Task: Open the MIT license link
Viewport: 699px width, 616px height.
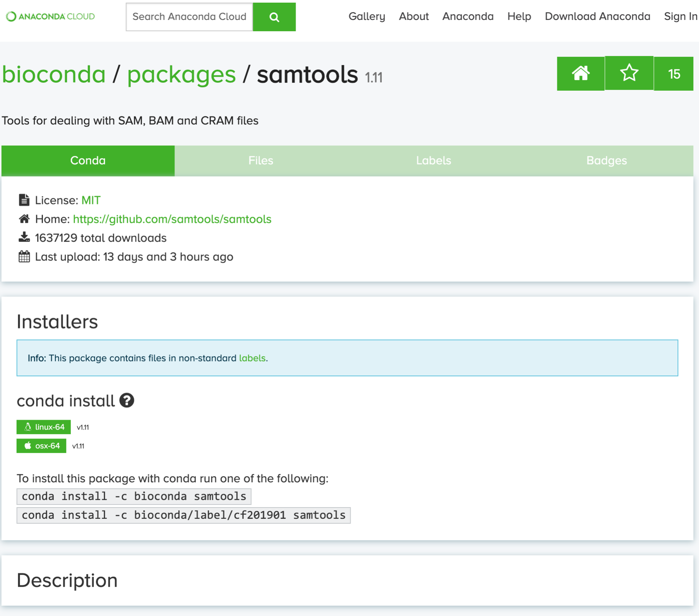Action: pos(91,200)
